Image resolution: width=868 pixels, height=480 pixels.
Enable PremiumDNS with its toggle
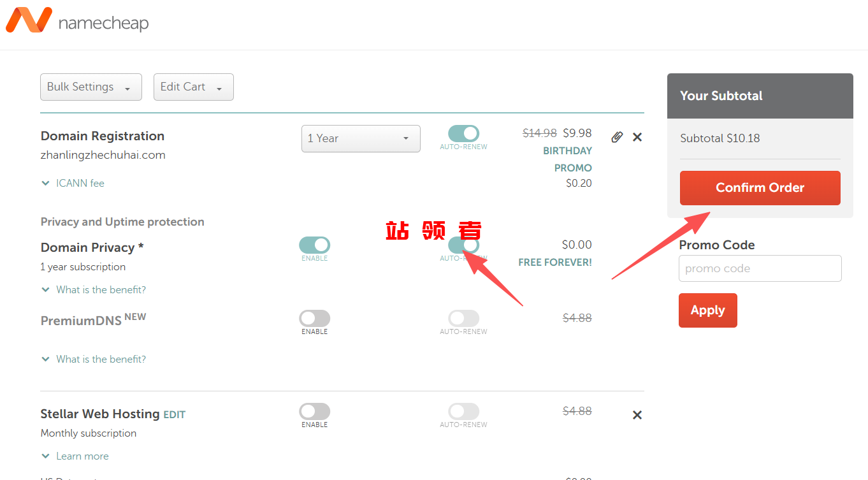(314, 319)
